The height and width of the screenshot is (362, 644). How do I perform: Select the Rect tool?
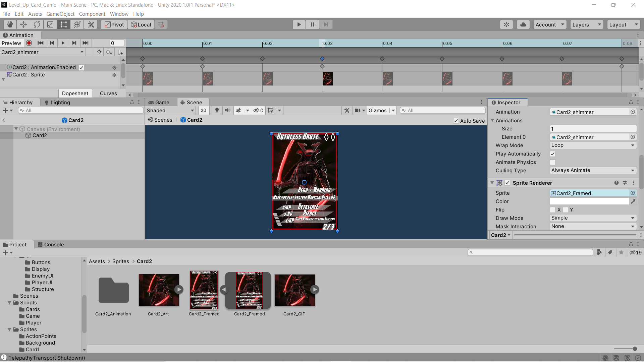(x=64, y=24)
